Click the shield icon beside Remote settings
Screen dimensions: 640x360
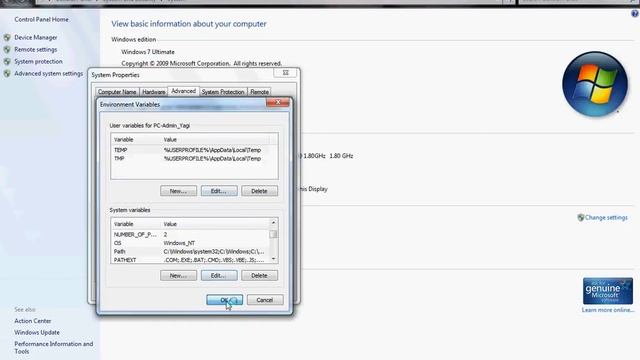click(7, 49)
